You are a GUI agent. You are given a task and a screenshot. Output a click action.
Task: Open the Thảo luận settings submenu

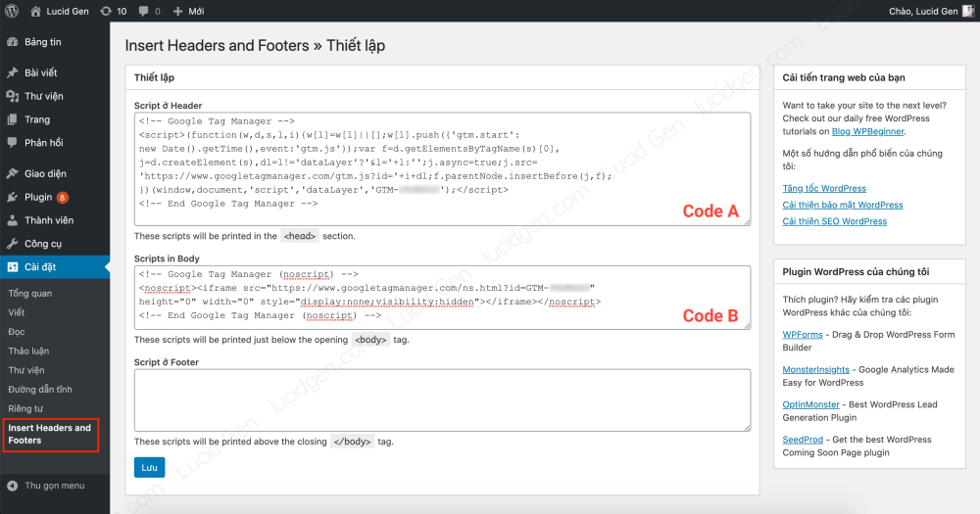28,351
